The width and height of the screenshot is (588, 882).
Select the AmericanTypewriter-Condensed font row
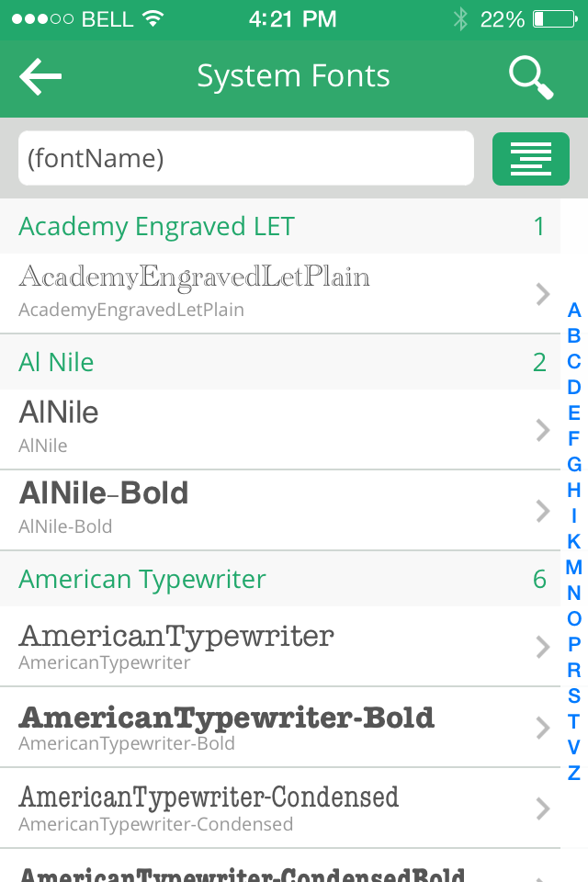[280, 808]
